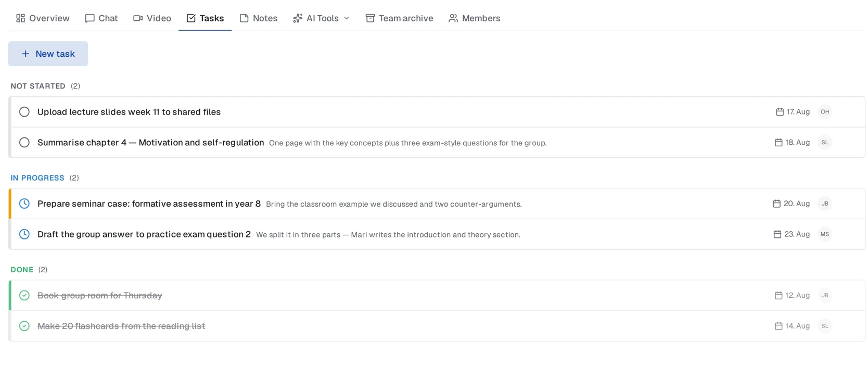Click JB avatar on 'Book group room' row
The image size is (868, 379).
pos(825,296)
